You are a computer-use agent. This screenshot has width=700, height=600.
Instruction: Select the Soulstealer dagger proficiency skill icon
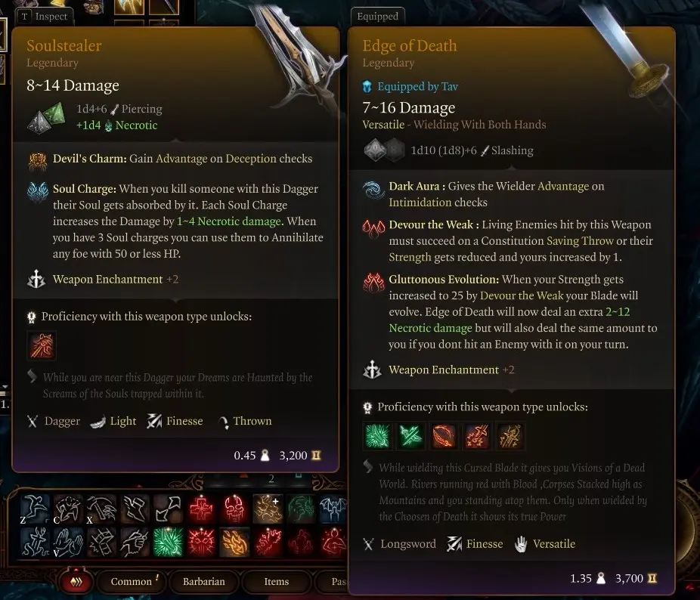pyautogui.click(x=42, y=345)
